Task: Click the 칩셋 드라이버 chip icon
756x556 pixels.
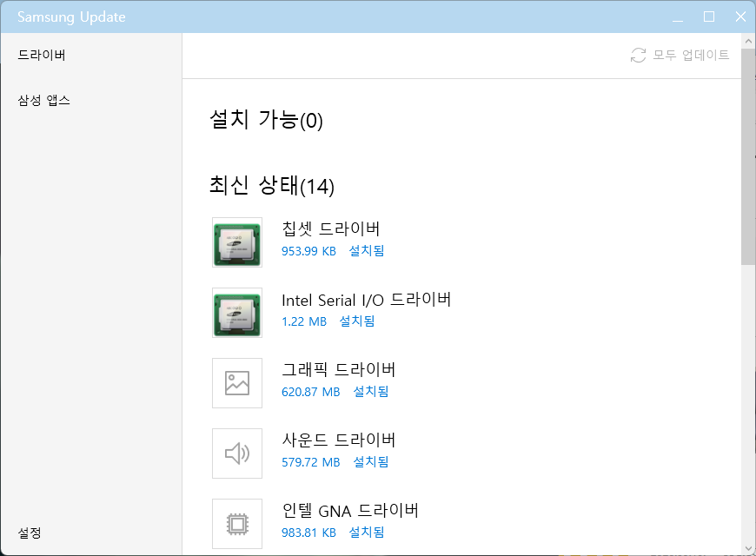Action: coord(236,242)
